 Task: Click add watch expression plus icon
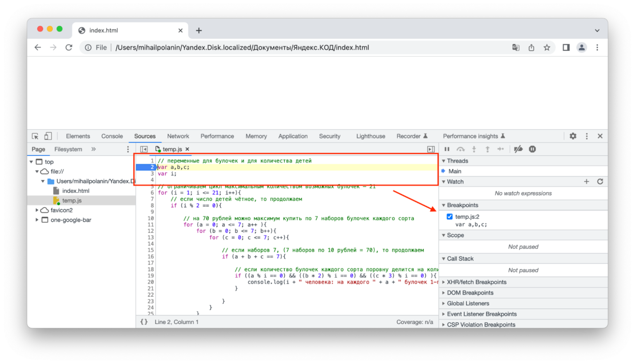[586, 181]
